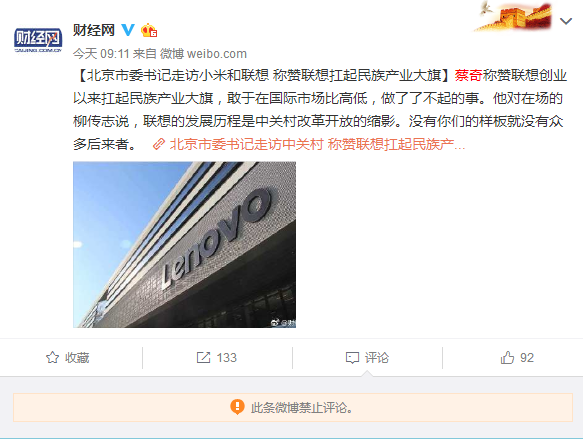Click the repost share icon

(203, 358)
